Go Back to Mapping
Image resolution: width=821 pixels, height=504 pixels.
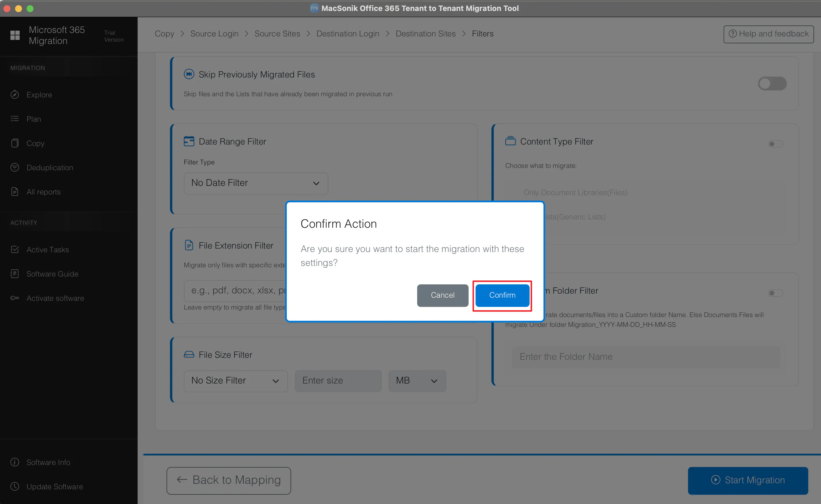(x=229, y=480)
